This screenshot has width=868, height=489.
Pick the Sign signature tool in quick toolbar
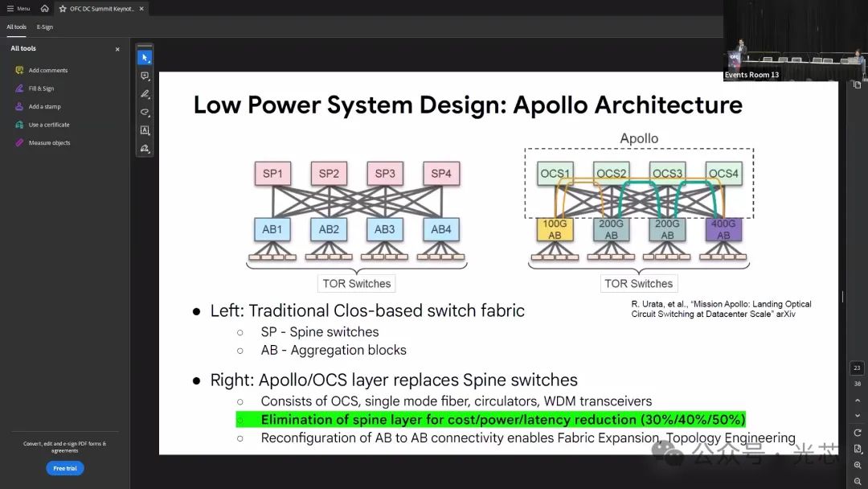(145, 149)
